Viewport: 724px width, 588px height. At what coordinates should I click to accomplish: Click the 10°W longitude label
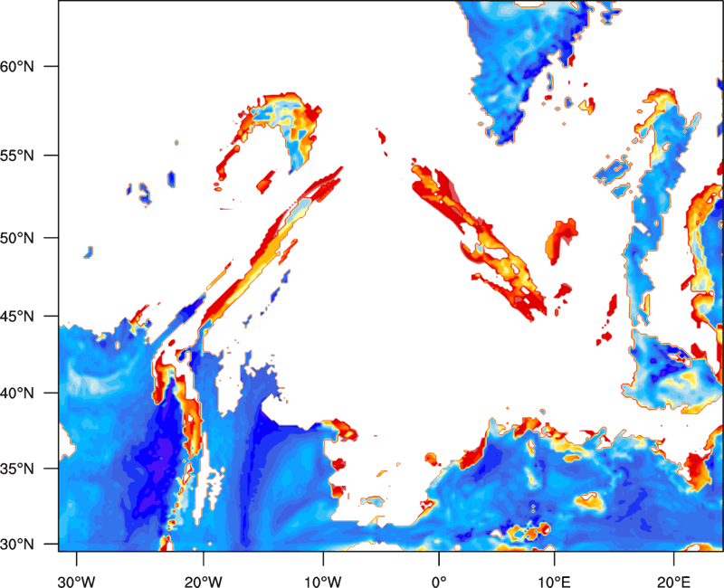coord(323,582)
